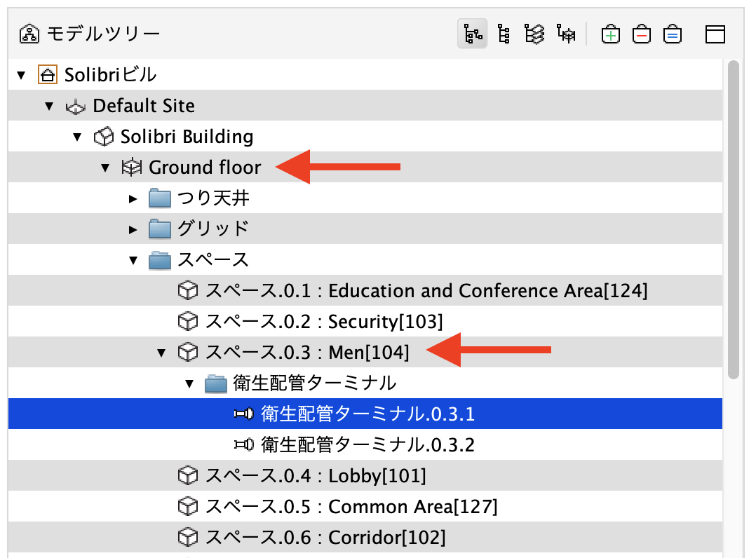This screenshot has width=756, height=558.
Task: Select スペース.0.1 : Education and Conference Area[124]
Action: tap(365, 290)
